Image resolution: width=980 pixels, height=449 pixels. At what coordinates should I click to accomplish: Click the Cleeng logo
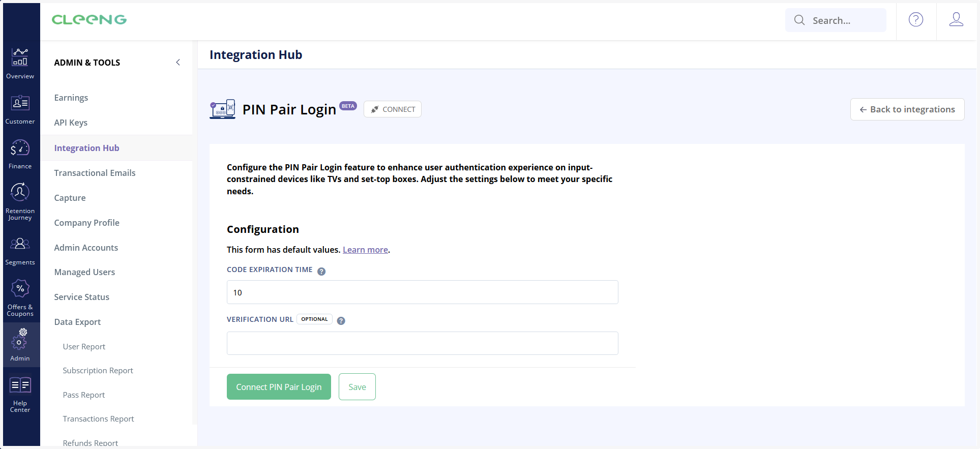(89, 20)
